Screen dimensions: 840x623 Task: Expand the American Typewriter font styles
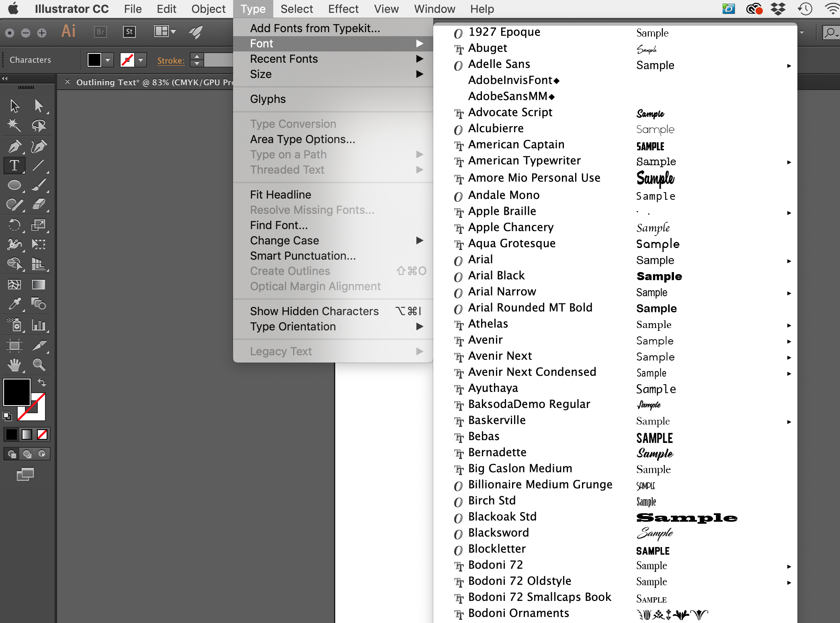coord(789,162)
